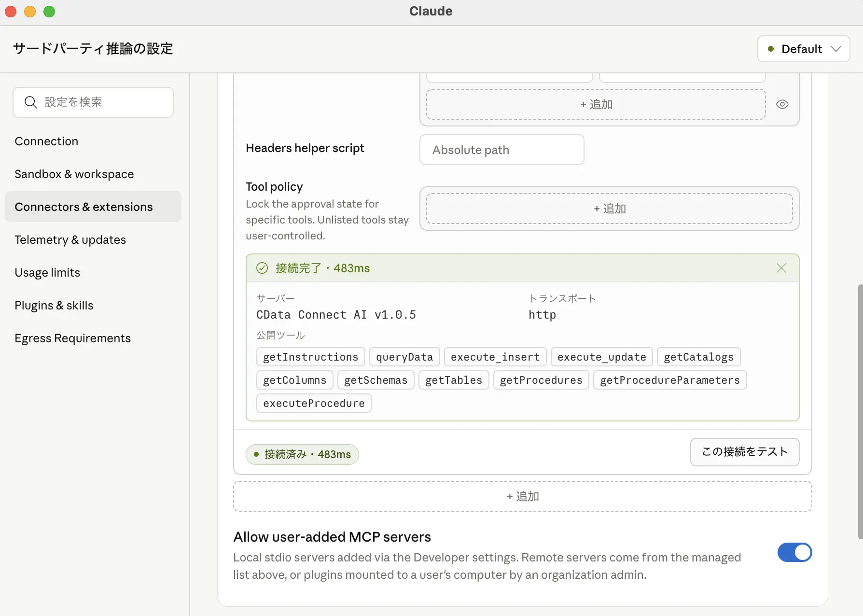Click the Headers helper script label
863x616 pixels.
coord(305,148)
